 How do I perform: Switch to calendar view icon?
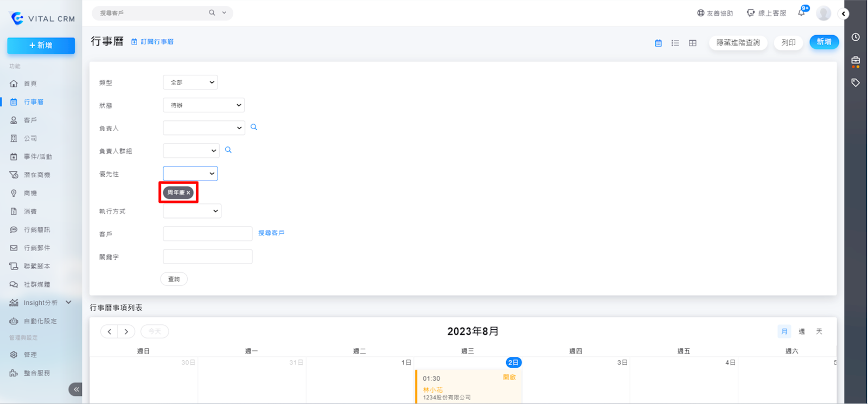pos(658,43)
